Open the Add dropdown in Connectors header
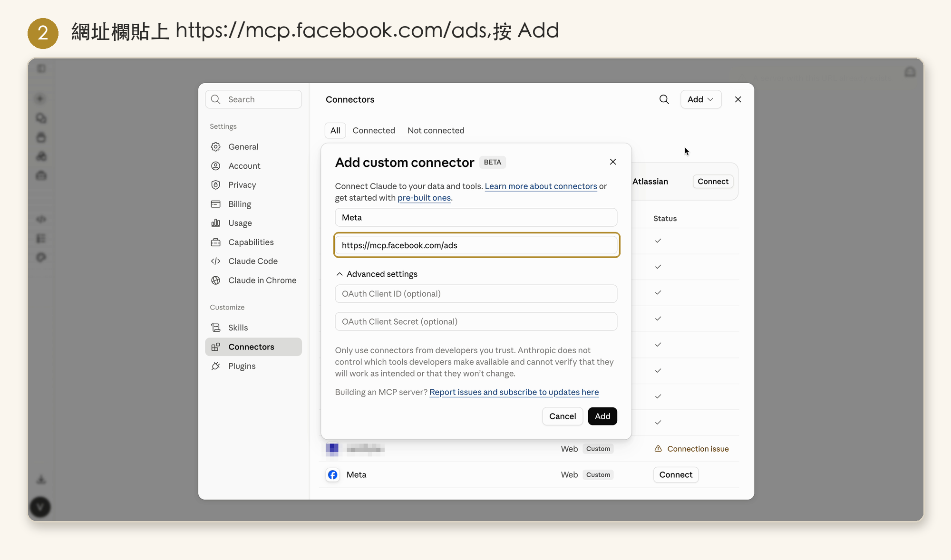 pos(701,99)
